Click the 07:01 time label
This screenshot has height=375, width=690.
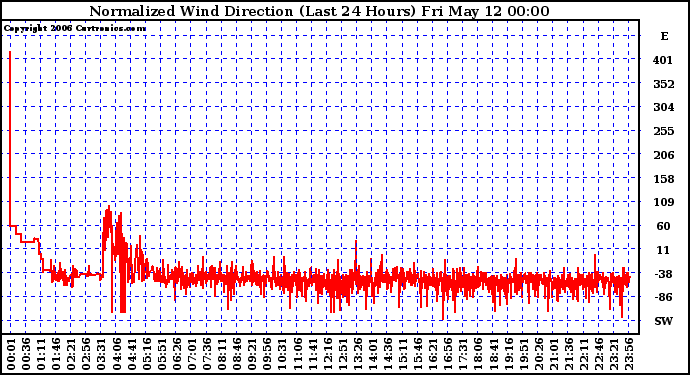tap(192, 354)
